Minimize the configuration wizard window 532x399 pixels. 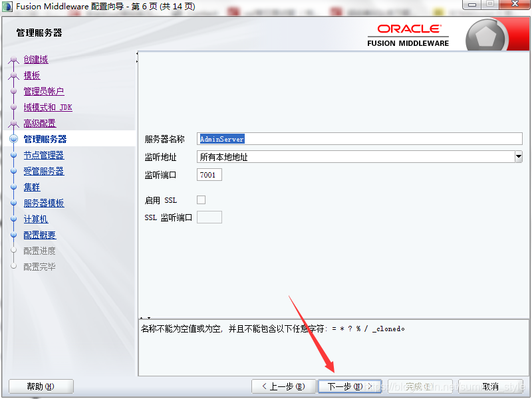472,5
